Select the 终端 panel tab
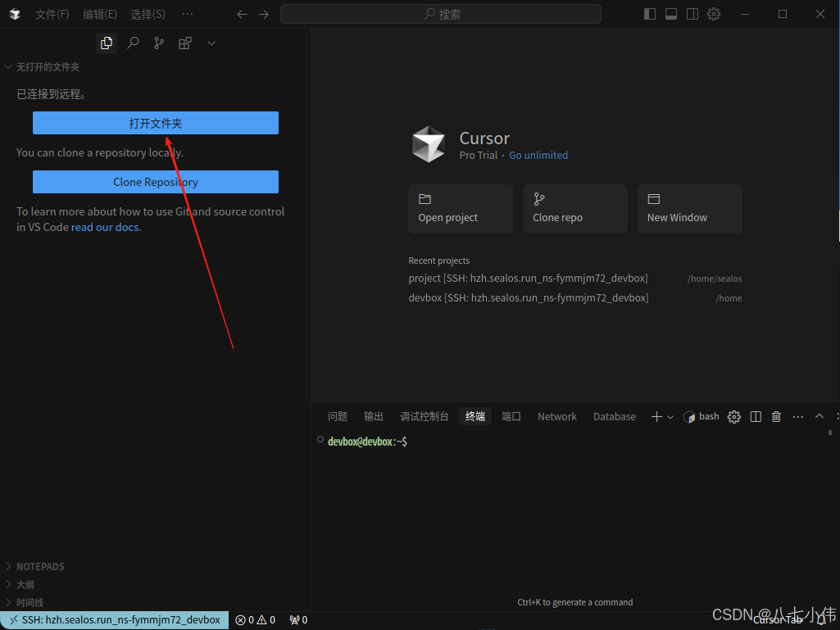The image size is (840, 630). click(475, 417)
